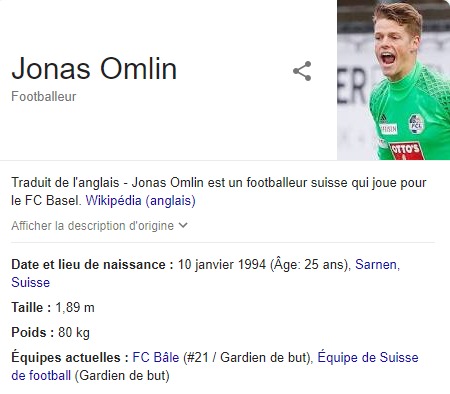The height and width of the screenshot is (394, 450).
Task: Open the Suisse country link
Action: (31, 282)
